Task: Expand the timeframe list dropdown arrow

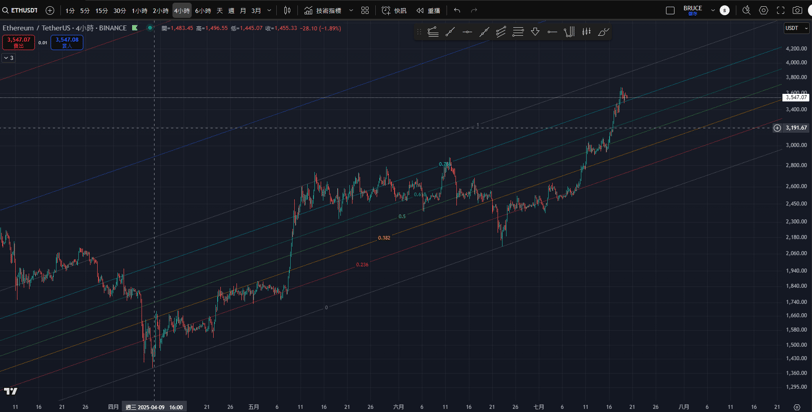Action: 269,10
